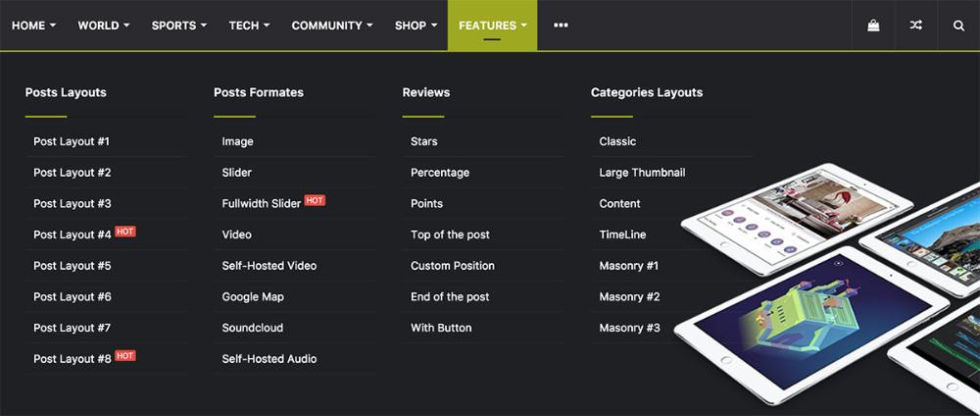
Task: Select the Soundcloud post format
Action: click(253, 328)
